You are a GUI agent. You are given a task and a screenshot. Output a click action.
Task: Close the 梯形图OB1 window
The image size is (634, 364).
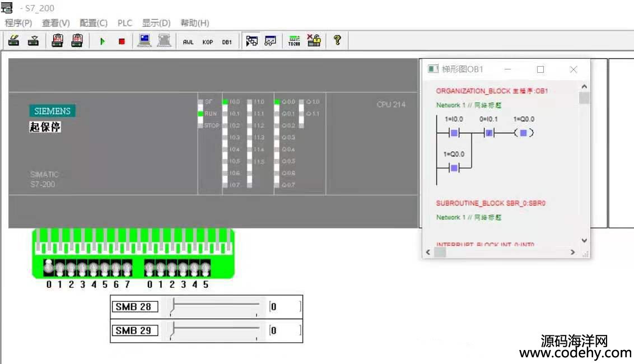point(574,69)
